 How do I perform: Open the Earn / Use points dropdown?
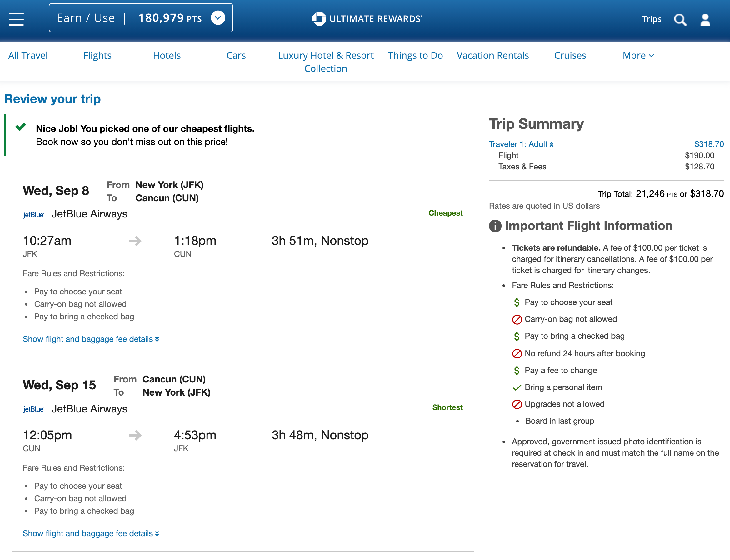(x=218, y=18)
